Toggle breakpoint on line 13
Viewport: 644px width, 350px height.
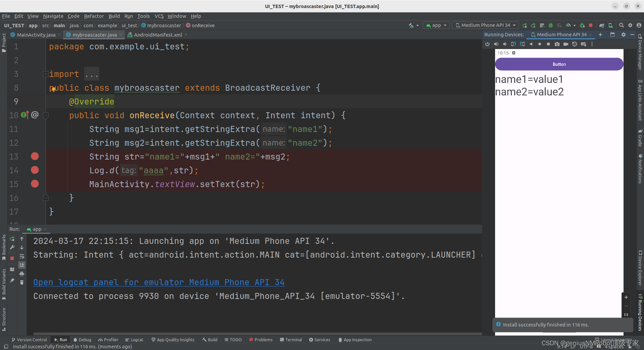(35, 156)
